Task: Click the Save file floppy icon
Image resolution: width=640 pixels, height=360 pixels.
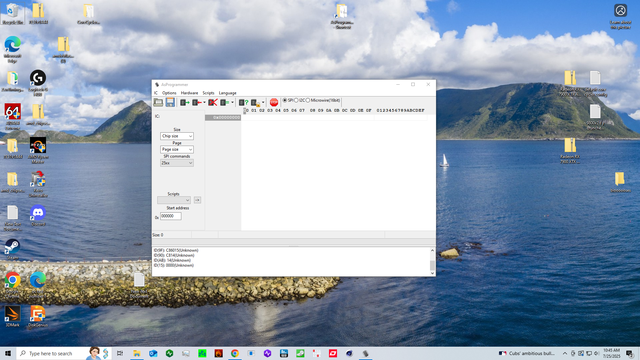Action: click(x=170, y=102)
